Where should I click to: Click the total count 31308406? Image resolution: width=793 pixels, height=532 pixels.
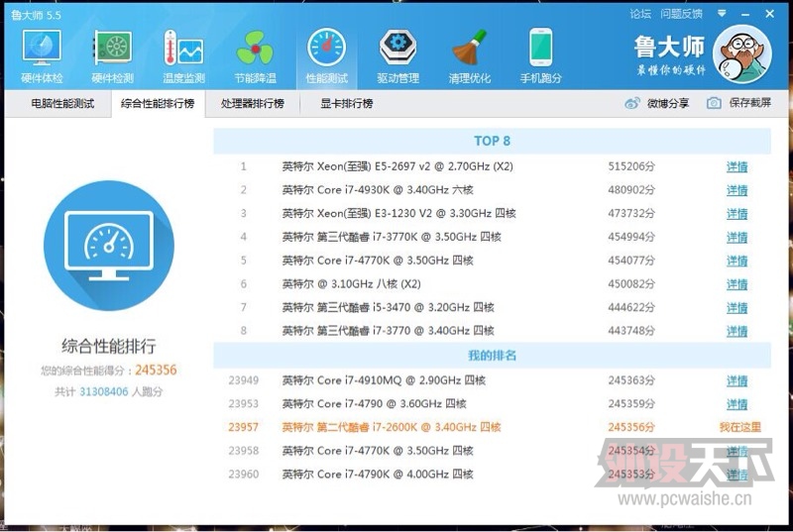(104, 391)
